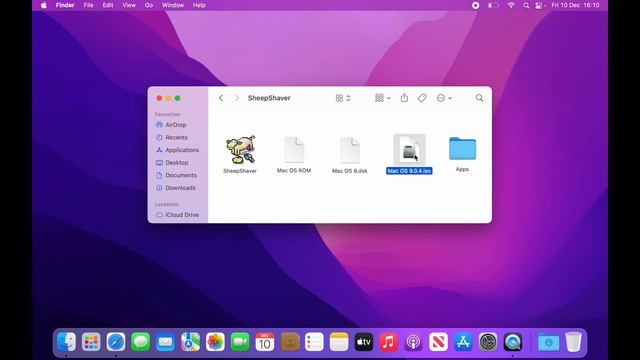The height and width of the screenshot is (360, 640).
Task: Open FaceTime from the Dock
Action: pos(240,342)
